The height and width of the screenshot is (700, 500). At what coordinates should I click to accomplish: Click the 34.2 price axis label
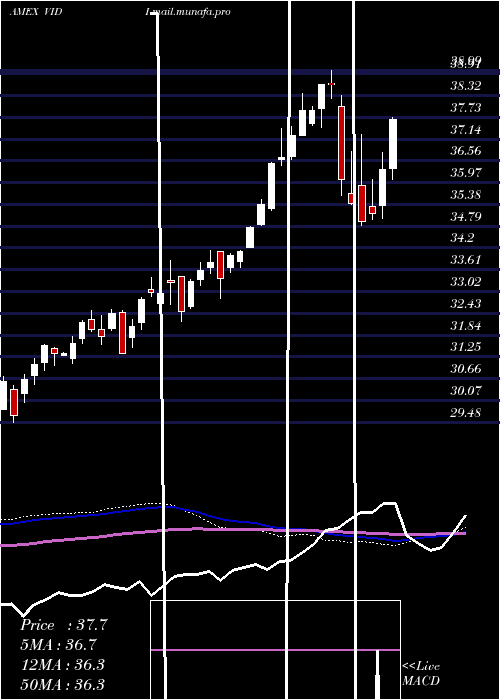(462, 238)
